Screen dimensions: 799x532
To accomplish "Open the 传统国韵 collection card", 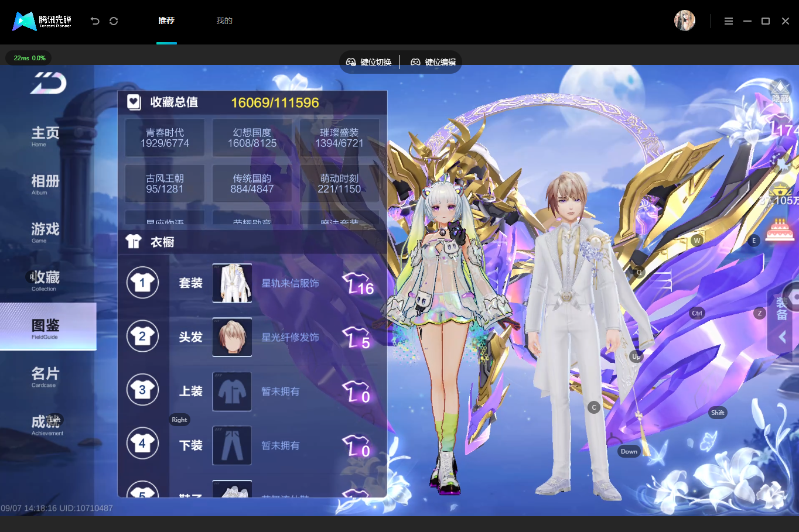I will tap(252, 183).
